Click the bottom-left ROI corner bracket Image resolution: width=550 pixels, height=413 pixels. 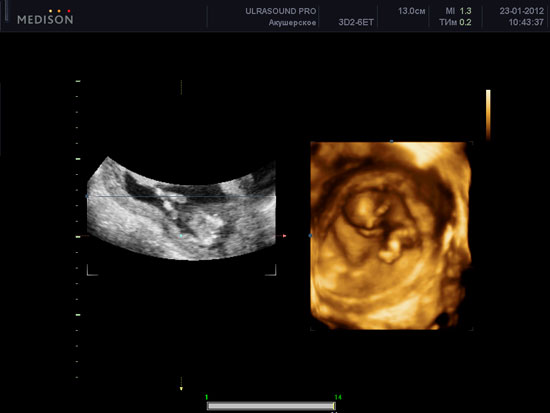pos(92,271)
